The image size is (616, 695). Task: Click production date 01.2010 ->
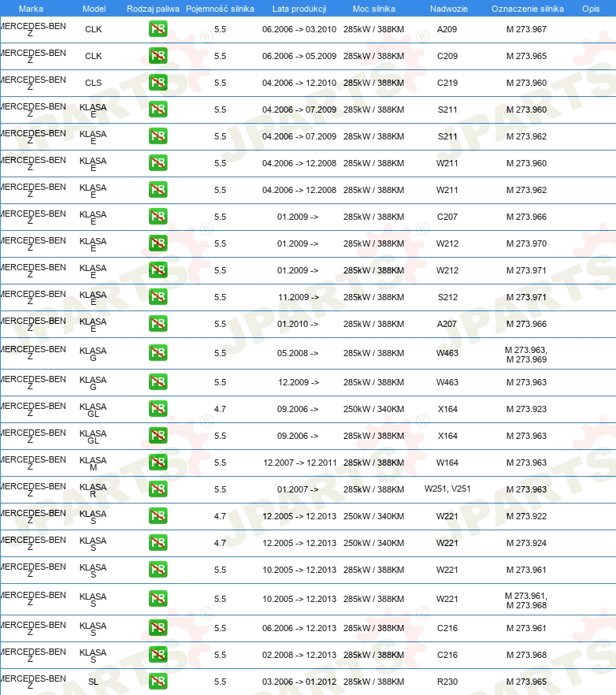pyautogui.click(x=298, y=324)
